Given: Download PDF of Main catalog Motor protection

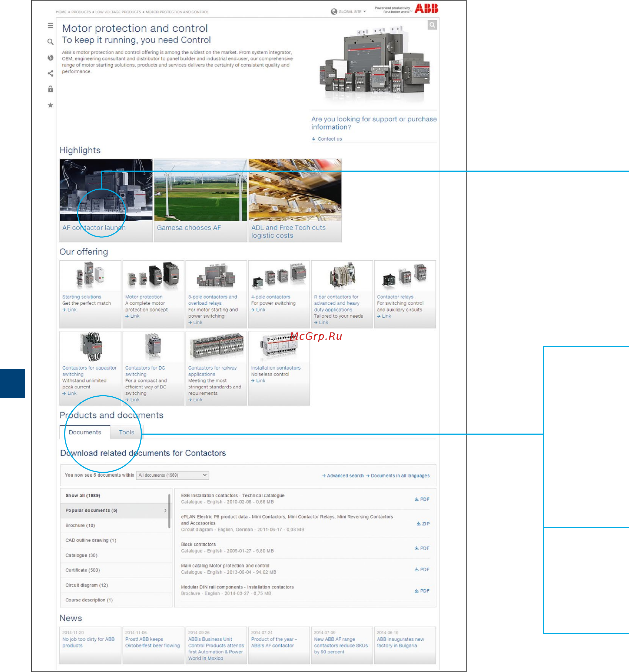Looking at the screenshot, I should 422,569.
